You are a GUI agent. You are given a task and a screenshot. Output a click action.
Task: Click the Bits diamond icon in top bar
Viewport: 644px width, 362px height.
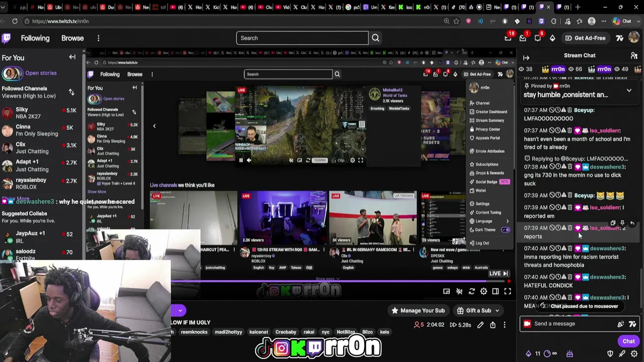click(x=552, y=38)
